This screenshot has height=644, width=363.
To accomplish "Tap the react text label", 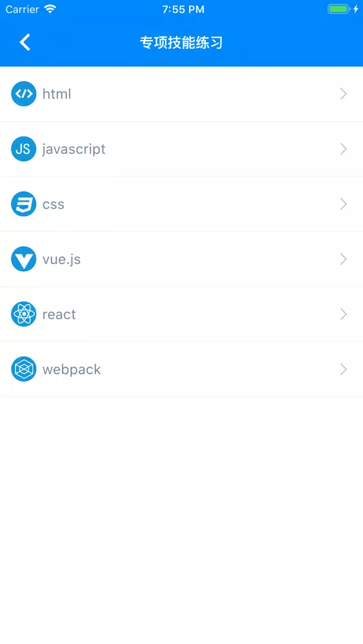I will pyautogui.click(x=59, y=315).
